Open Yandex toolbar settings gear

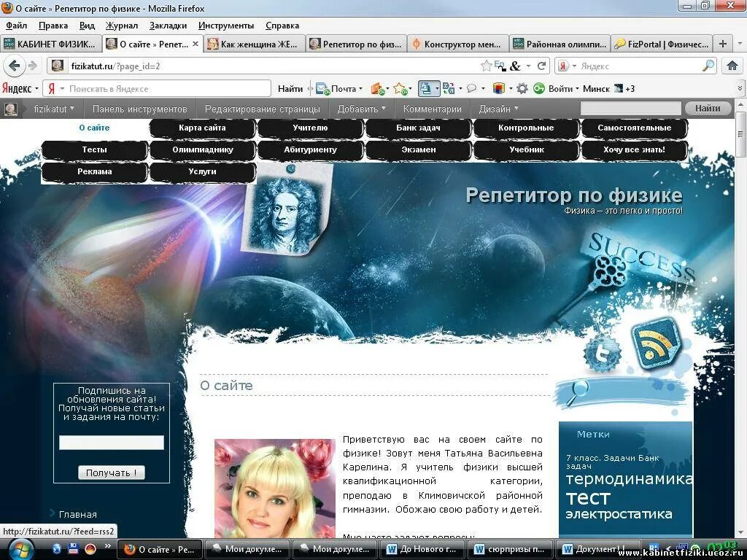(x=522, y=88)
